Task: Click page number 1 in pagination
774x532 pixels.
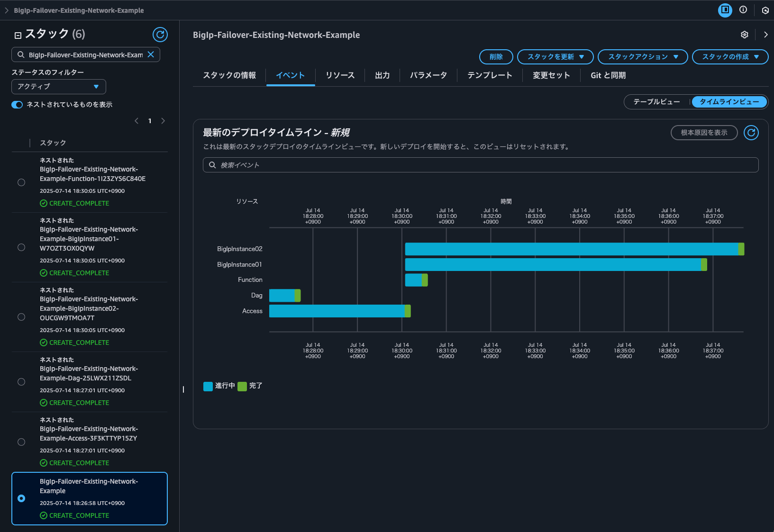Action: pyautogui.click(x=150, y=121)
